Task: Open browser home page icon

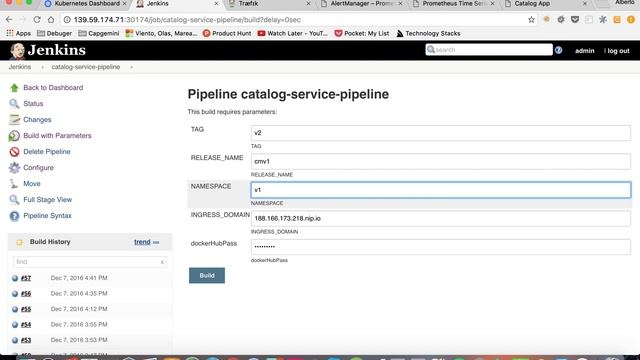Action: [x=51, y=20]
